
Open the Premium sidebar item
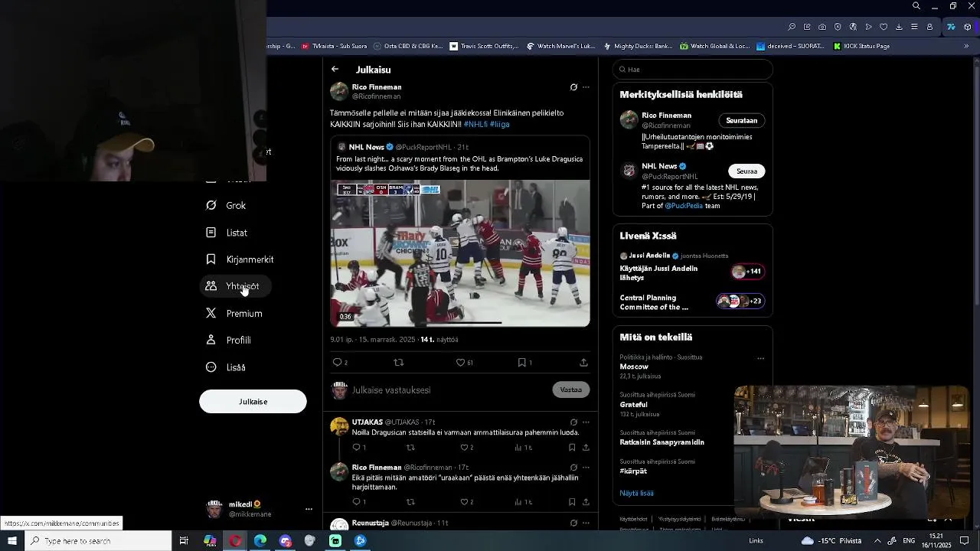pos(234,313)
